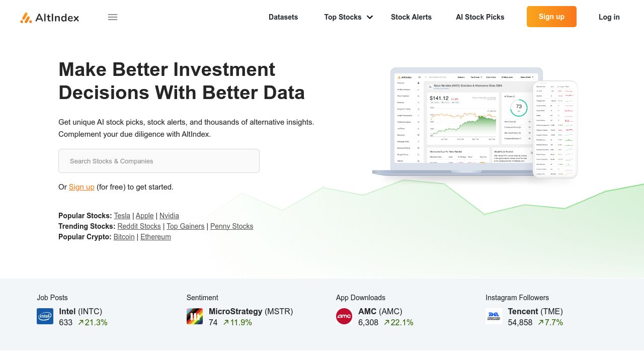Click the AMC logo icon
Viewport: 644px width, 362px height.
(x=344, y=316)
